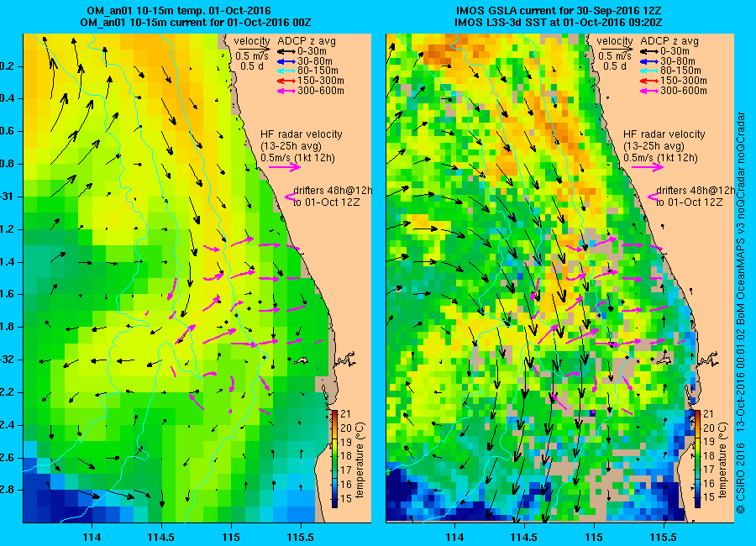This screenshot has height=546, width=756.
Task: Click the drifters arrowhead marker in left panel
Action: pyautogui.click(x=291, y=197)
